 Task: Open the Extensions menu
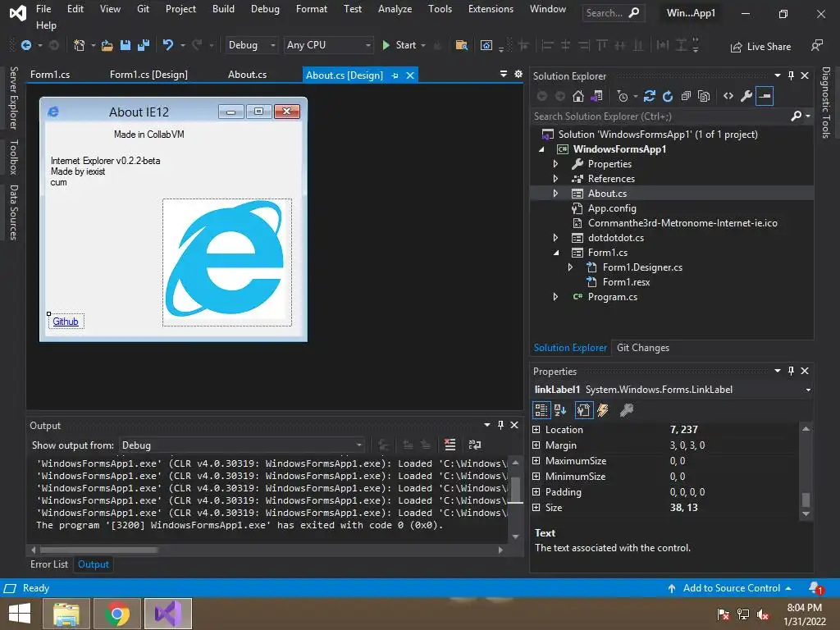coord(491,9)
